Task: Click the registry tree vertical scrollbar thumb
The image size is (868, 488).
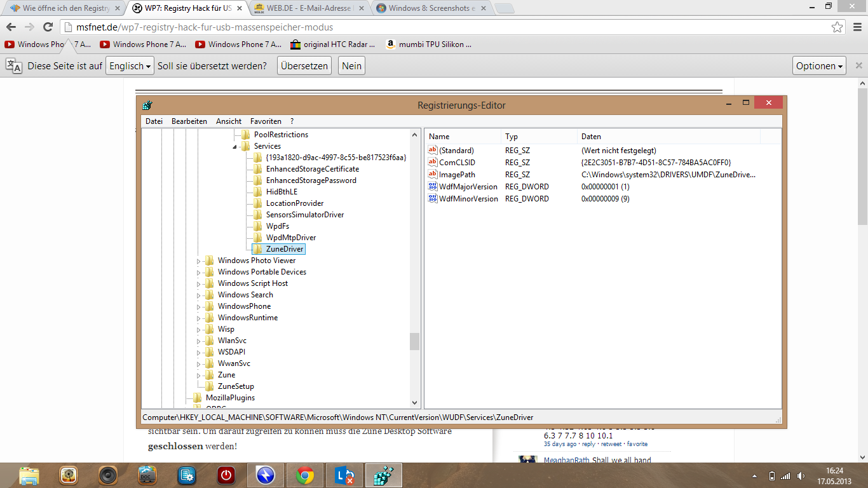Action: tap(414, 341)
